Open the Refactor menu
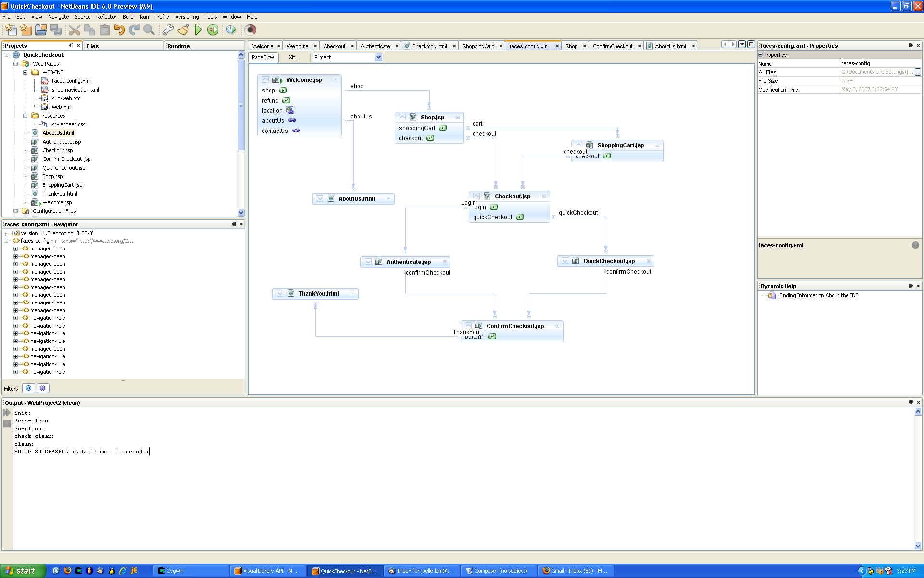The image size is (924, 578). pyautogui.click(x=106, y=17)
